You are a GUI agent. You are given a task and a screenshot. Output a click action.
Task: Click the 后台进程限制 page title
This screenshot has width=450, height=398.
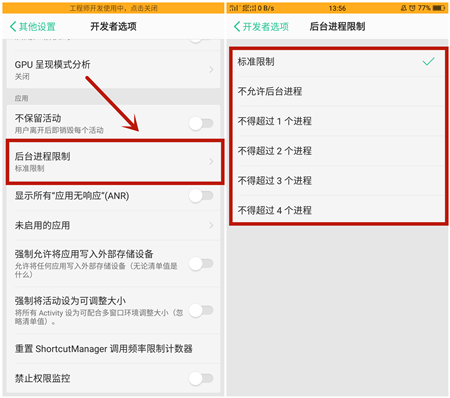337,26
